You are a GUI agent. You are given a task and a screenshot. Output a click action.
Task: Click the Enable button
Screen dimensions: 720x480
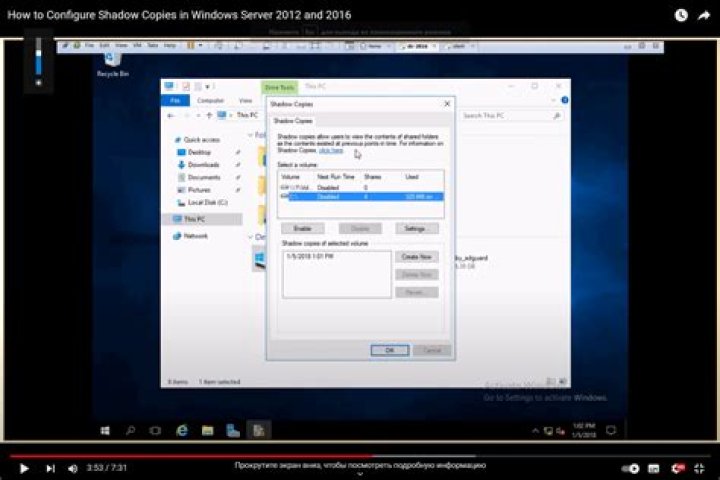point(303,228)
